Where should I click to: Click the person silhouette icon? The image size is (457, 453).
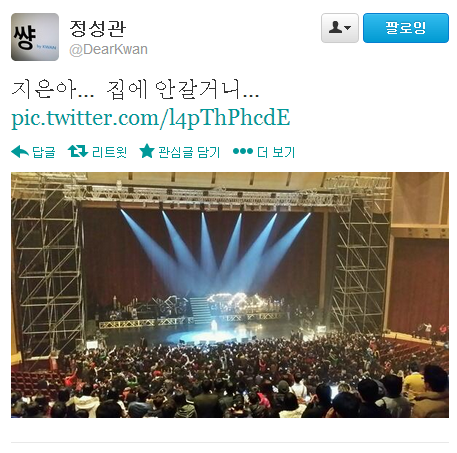(335, 27)
